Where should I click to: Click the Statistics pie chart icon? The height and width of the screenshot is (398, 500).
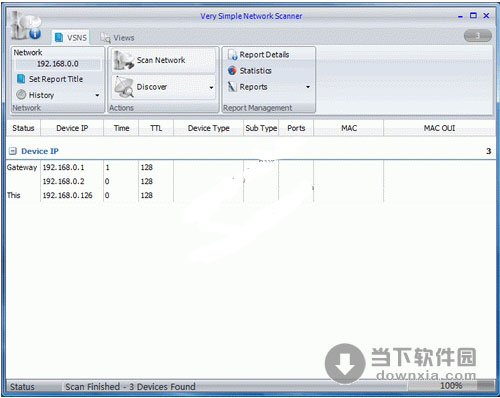click(232, 71)
